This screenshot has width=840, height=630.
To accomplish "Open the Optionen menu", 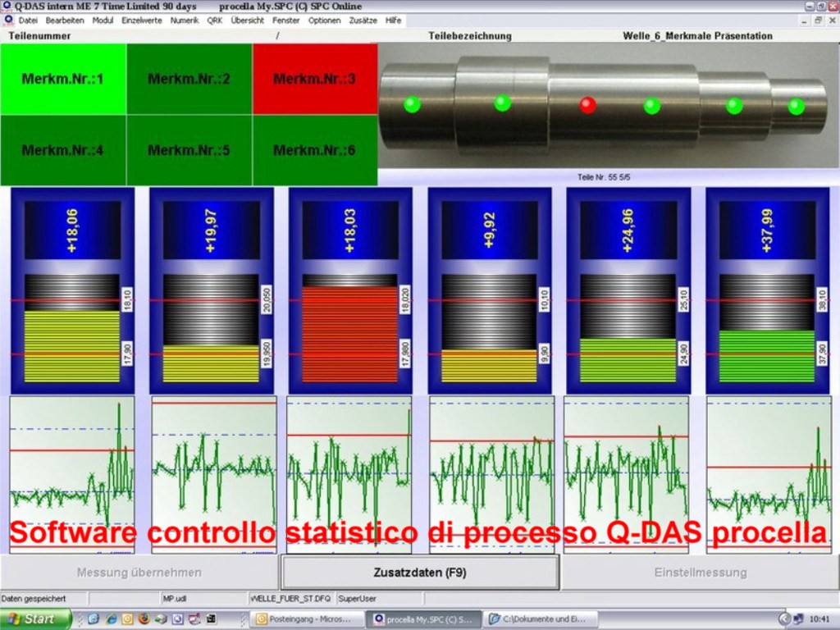I will [324, 21].
